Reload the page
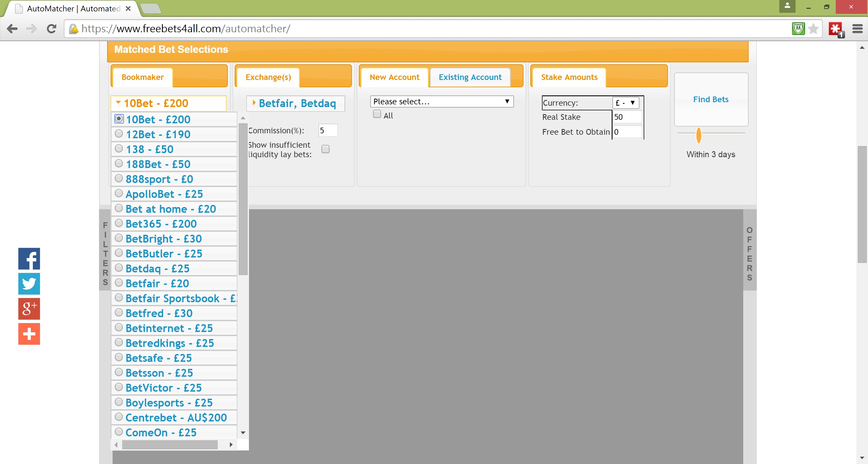Viewport: 868px width, 464px height. tap(51, 29)
